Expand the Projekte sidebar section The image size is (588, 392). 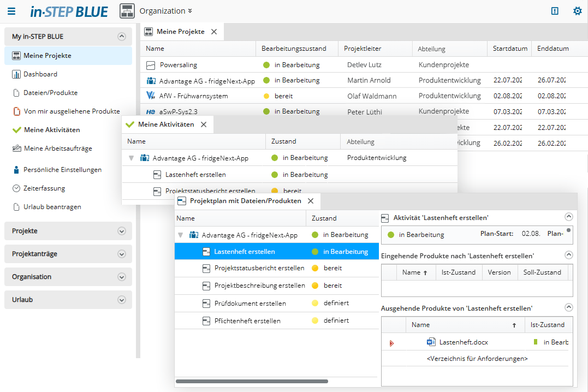122,231
